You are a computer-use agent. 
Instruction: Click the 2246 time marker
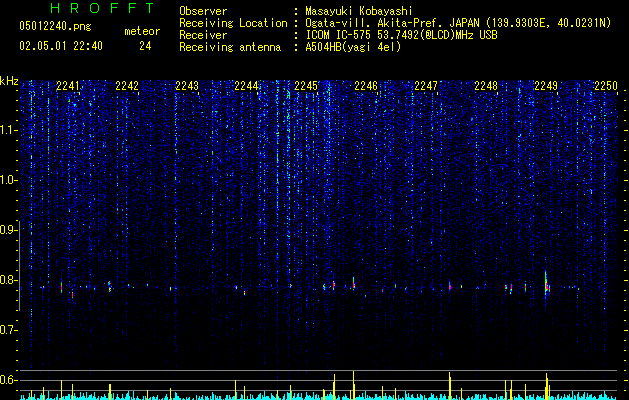pyautogui.click(x=366, y=86)
